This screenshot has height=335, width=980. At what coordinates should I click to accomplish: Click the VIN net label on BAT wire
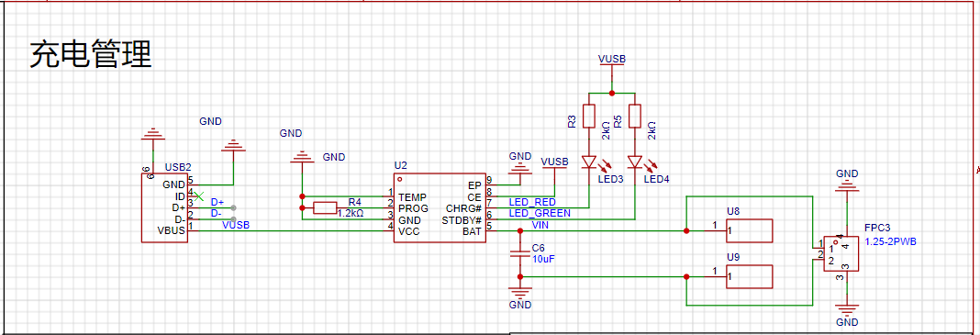coord(540,225)
